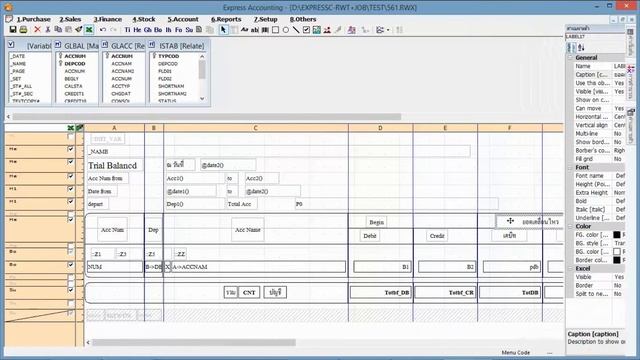The image size is (640, 360).
Task: Open the 2.Sales menu
Action: coord(70,19)
